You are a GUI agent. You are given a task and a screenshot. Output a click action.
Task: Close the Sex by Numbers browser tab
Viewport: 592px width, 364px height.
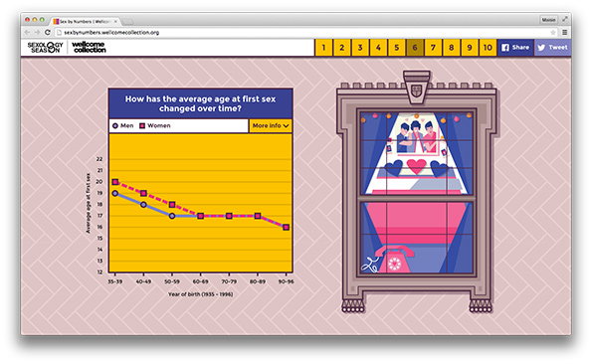(x=115, y=21)
